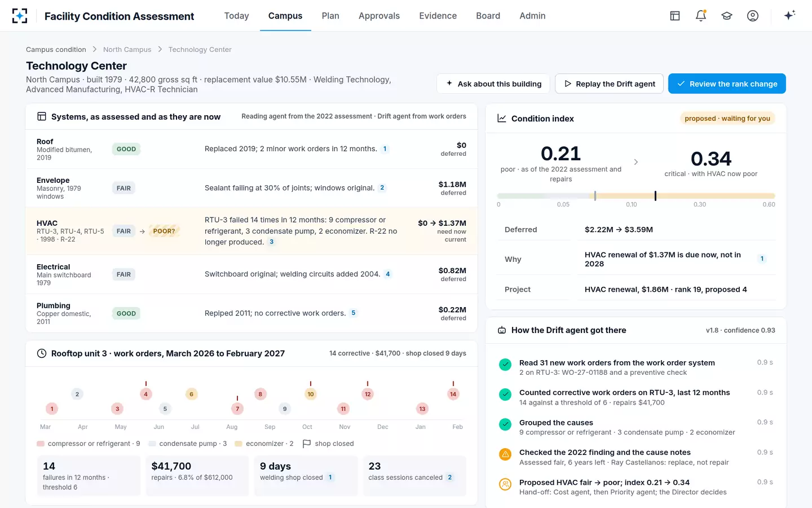
Task: Open citation 1 beside HVAC renewal Why text
Action: click(762, 259)
